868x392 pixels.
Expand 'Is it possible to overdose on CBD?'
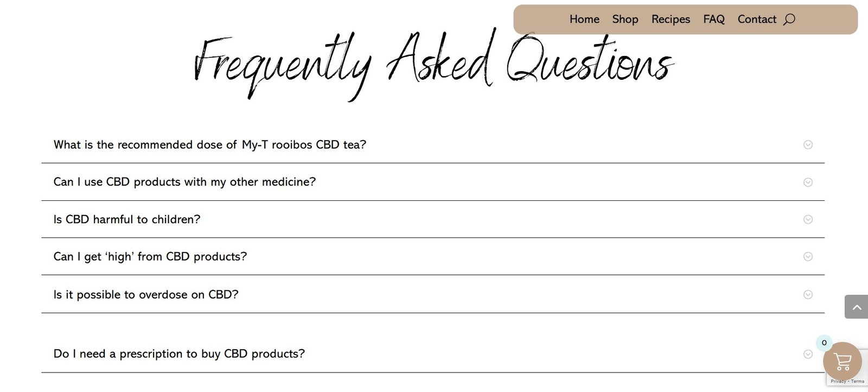[146, 294]
